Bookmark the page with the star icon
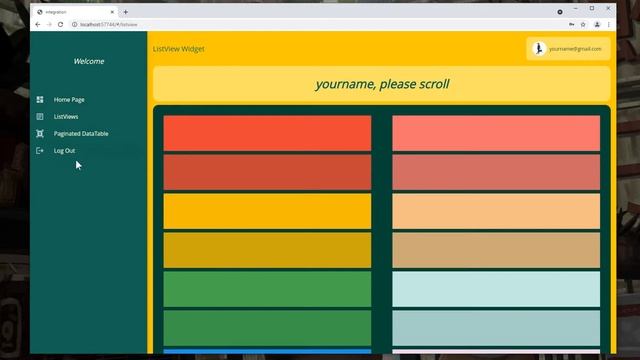The width and height of the screenshot is (640, 360). (583, 24)
